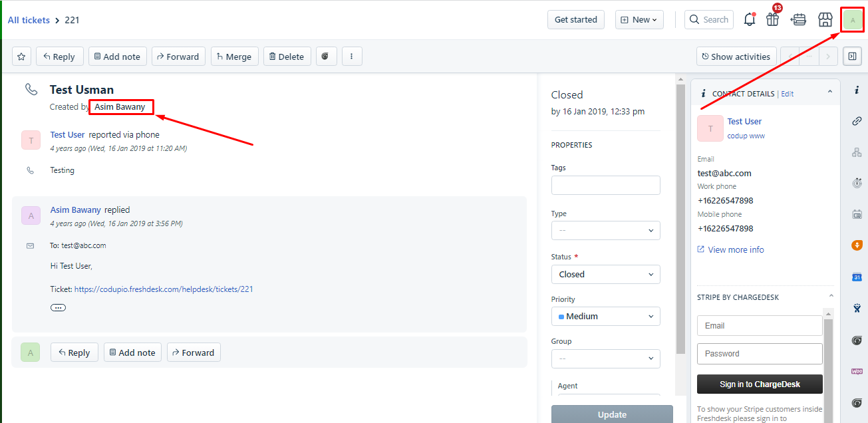The height and width of the screenshot is (423, 868).
Task: Open the New dropdown menu
Action: 639,20
